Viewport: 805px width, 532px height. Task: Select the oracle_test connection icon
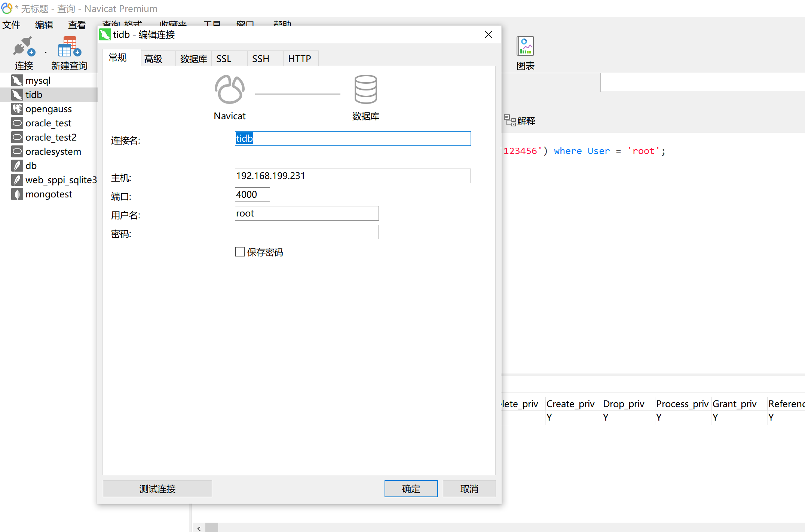click(17, 123)
